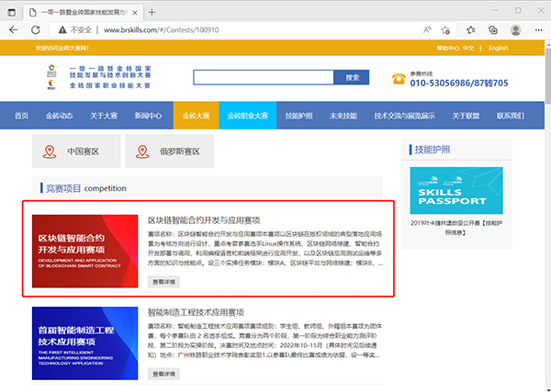Click the browser back arrow

coord(13,30)
